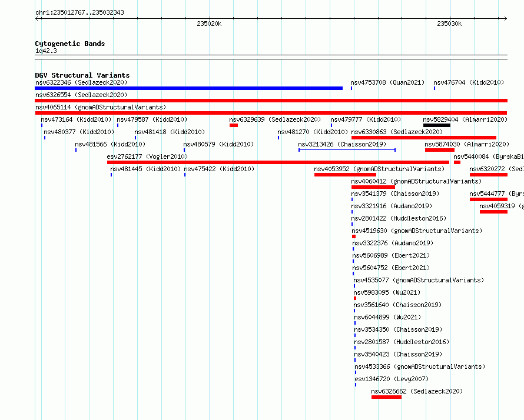Open nsv476704 (Kidd2010) variant label
Screen dimensions: 524x420
pos(469,82)
